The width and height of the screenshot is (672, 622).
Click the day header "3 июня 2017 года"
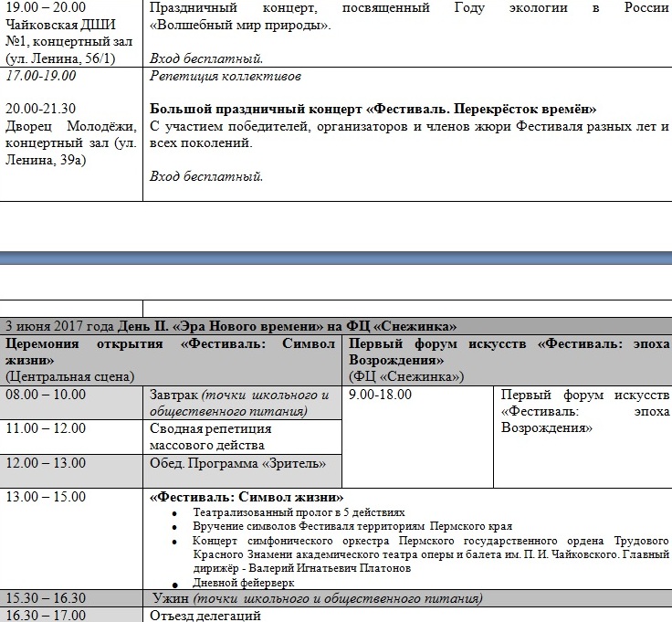(59, 326)
